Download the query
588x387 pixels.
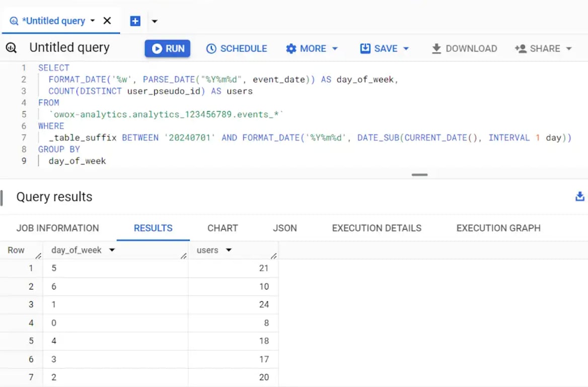(x=464, y=48)
